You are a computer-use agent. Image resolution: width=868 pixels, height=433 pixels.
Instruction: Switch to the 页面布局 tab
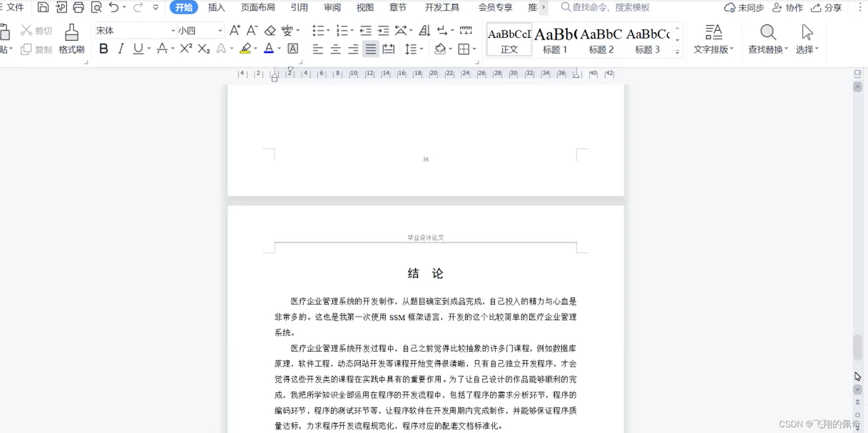click(258, 7)
